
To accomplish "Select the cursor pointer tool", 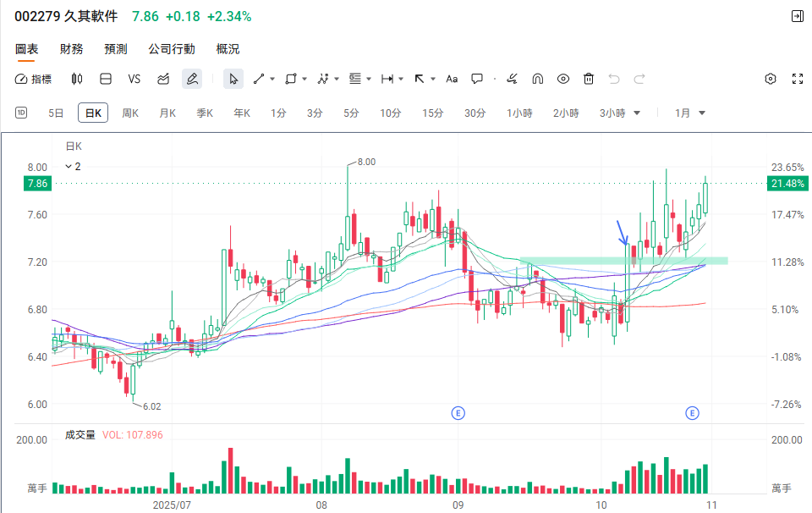I will [233, 79].
